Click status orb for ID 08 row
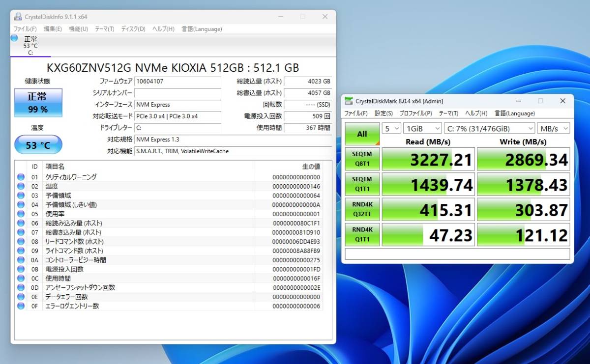Viewport: 590px width, 364px height. 21,241
